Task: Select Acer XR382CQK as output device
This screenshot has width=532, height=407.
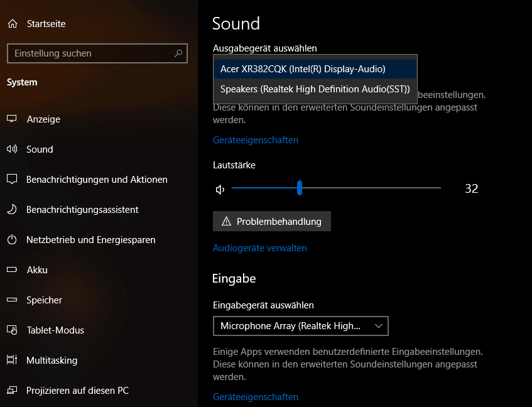Action: coord(316,68)
